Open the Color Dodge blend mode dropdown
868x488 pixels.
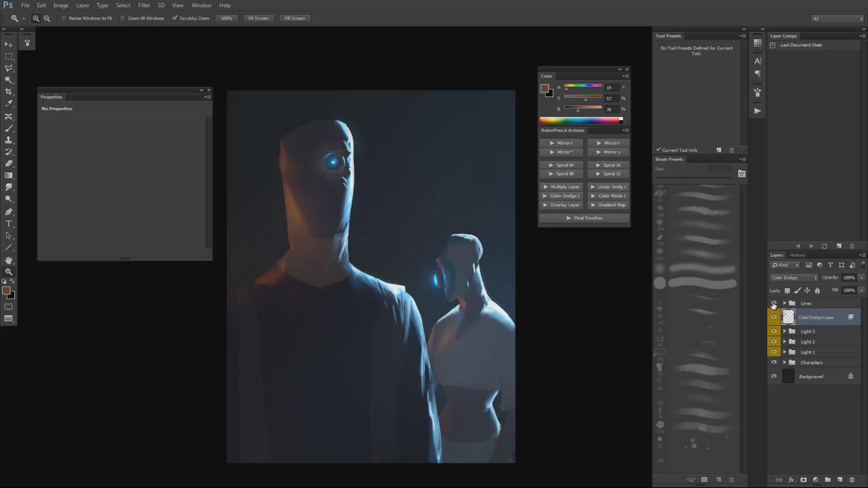pos(794,278)
